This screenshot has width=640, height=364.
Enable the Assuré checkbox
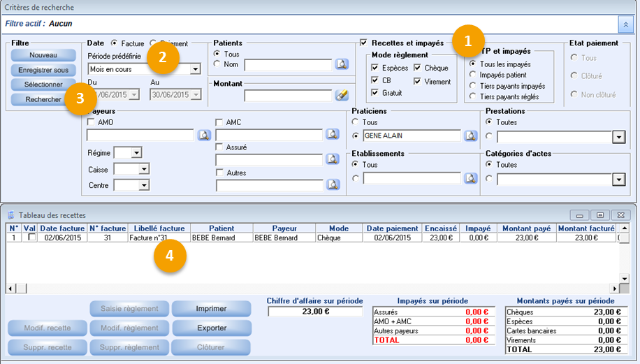[219, 147]
